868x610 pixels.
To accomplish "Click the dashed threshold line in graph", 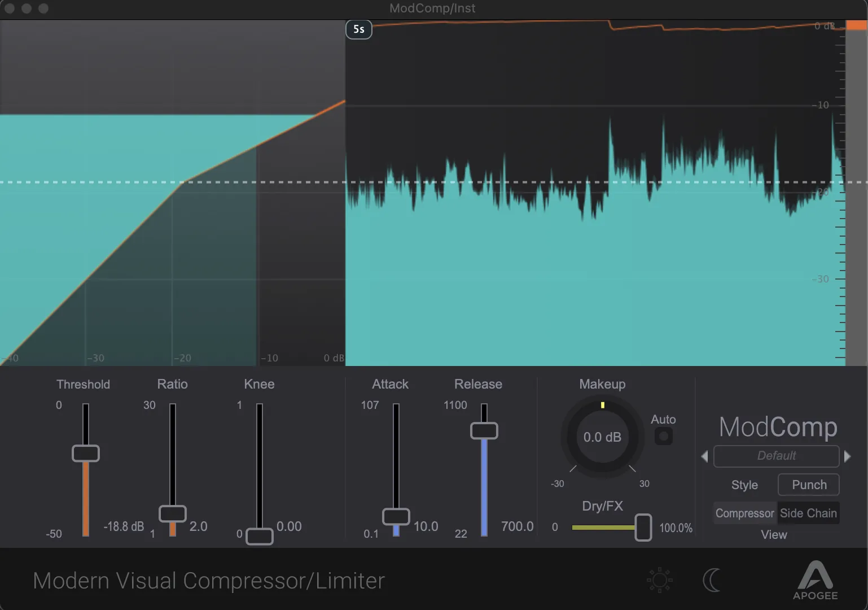I will (433, 182).
